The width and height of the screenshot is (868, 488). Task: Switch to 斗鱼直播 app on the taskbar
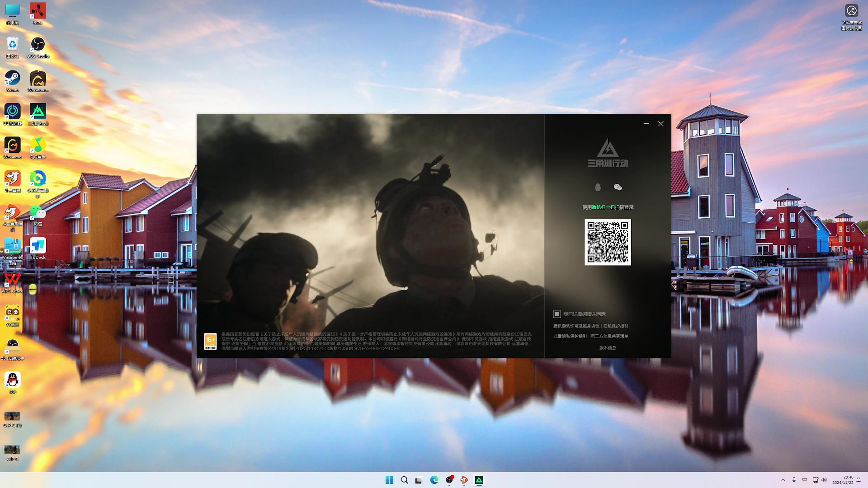(464, 480)
